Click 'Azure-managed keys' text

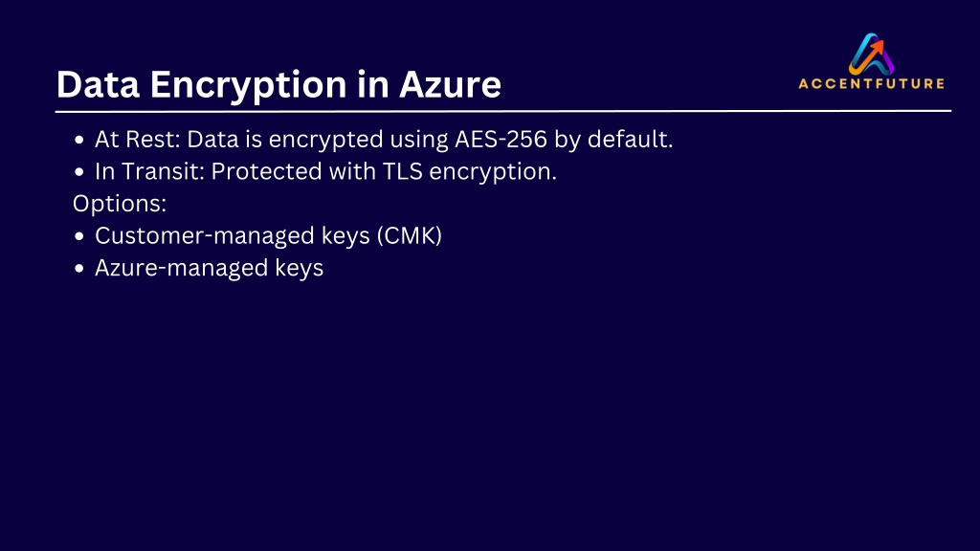pos(209,268)
